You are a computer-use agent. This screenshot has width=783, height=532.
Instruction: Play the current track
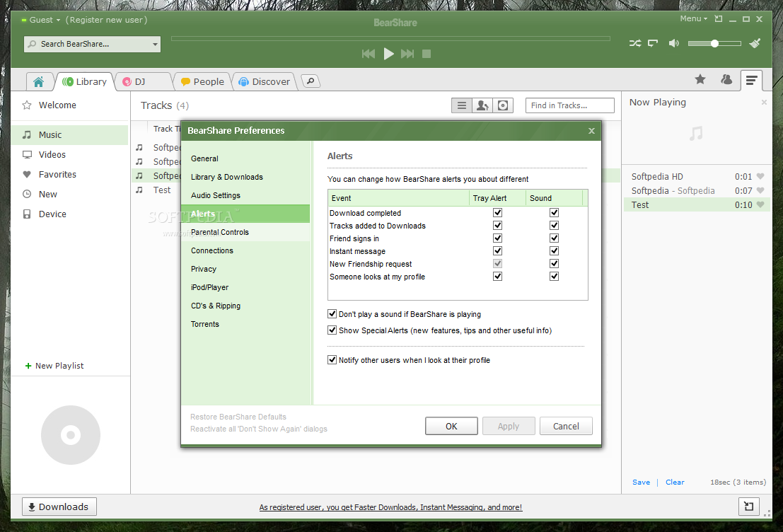tap(388, 54)
